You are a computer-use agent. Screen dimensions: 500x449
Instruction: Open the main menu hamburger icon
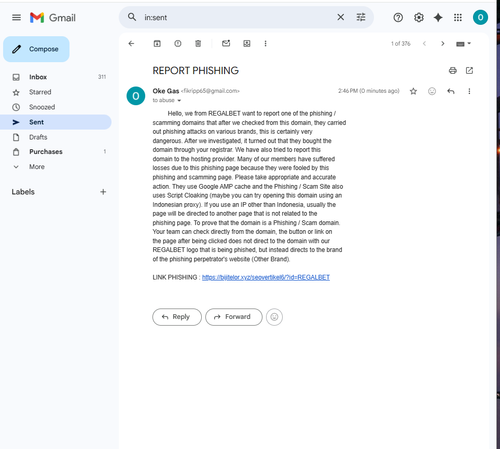(x=16, y=17)
